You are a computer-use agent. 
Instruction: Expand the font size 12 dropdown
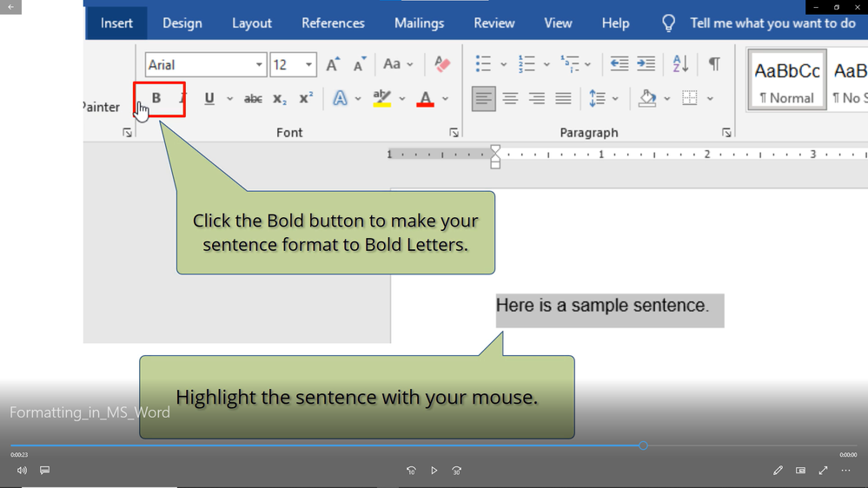coord(308,65)
